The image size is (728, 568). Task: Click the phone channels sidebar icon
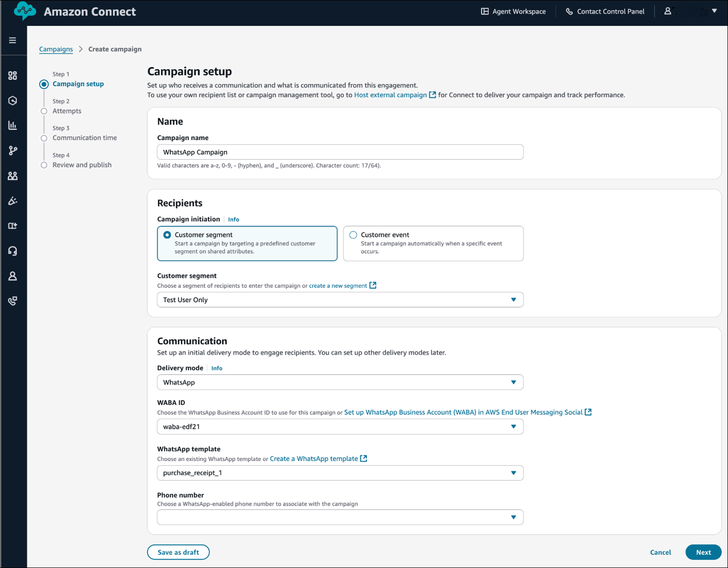tap(12, 301)
